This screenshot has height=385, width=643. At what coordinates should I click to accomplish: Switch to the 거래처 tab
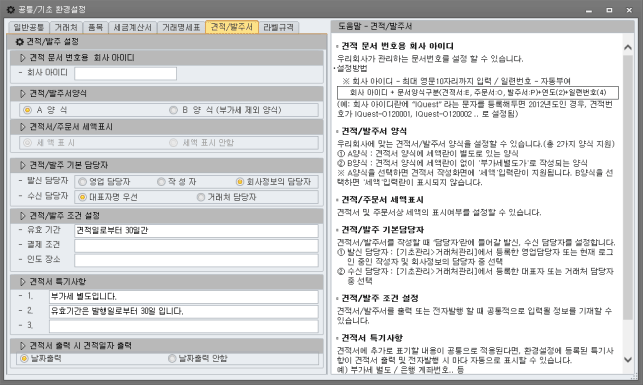click(66, 27)
